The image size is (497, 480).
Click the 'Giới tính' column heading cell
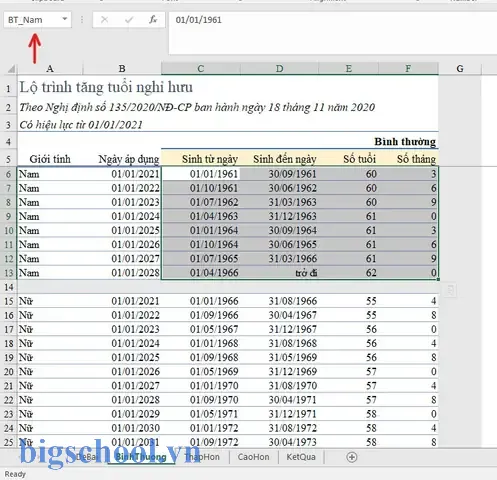[50, 159]
